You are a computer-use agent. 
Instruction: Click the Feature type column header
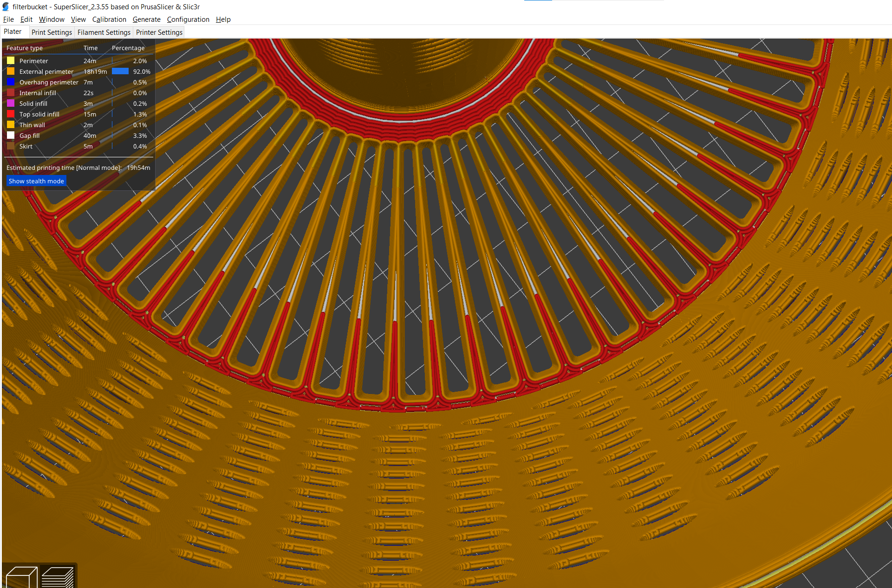tap(25, 48)
